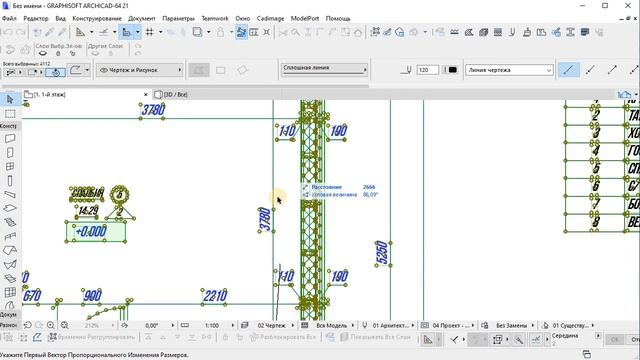Click the paint bucket fill icon

527,32
